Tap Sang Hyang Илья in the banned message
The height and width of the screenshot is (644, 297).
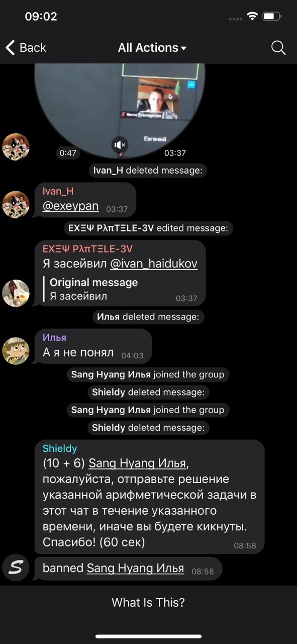click(x=135, y=569)
